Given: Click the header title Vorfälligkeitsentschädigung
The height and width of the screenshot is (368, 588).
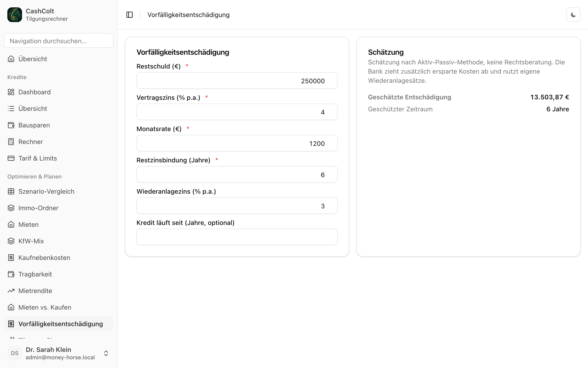Looking at the screenshot, I should [x=189, y=15].
